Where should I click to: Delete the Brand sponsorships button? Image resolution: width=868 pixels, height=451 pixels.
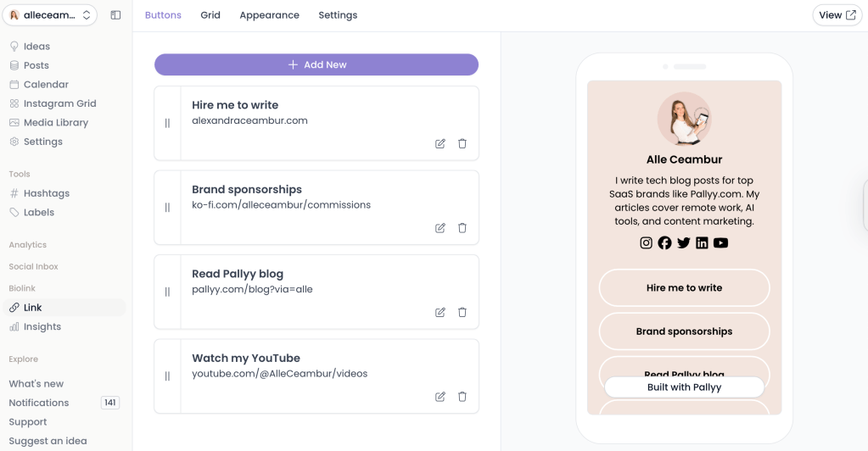point(462,228)
